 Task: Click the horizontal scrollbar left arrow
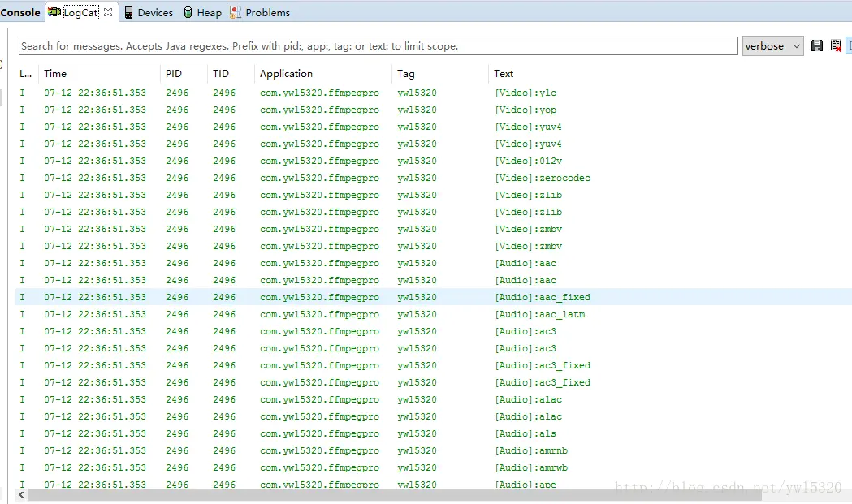(21, 495)
